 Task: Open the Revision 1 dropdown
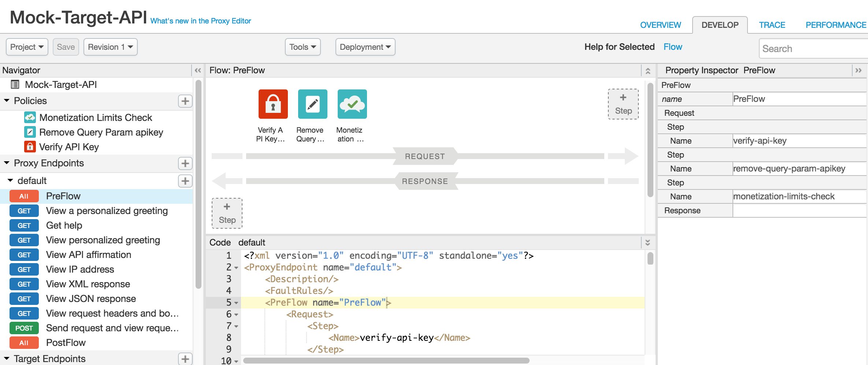pos(110,47)
